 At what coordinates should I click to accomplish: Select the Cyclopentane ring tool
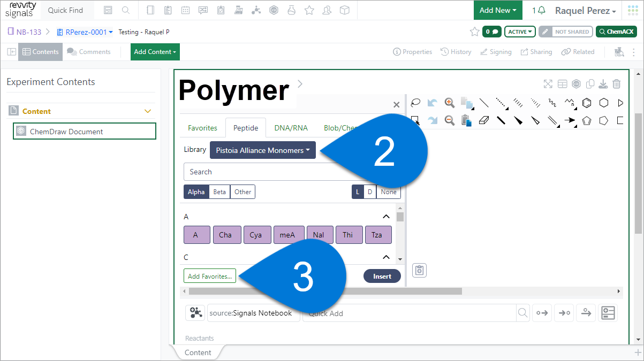[x=604, y=120]
